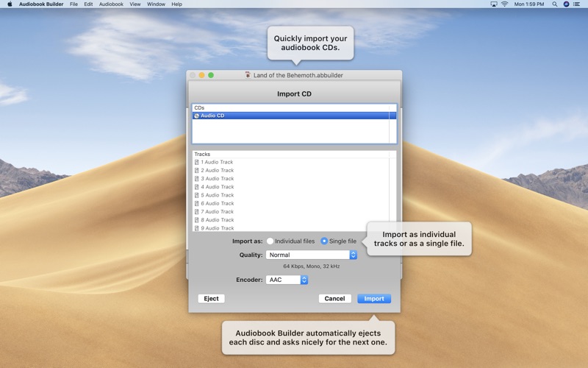
Task: Select 6 Audio Track row
Action: pos(295,203)
